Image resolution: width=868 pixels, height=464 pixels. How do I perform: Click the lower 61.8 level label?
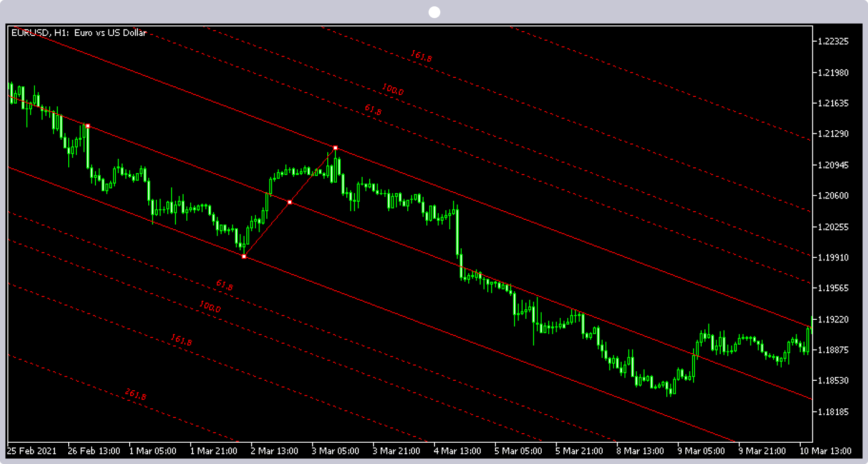pos(225,285)
